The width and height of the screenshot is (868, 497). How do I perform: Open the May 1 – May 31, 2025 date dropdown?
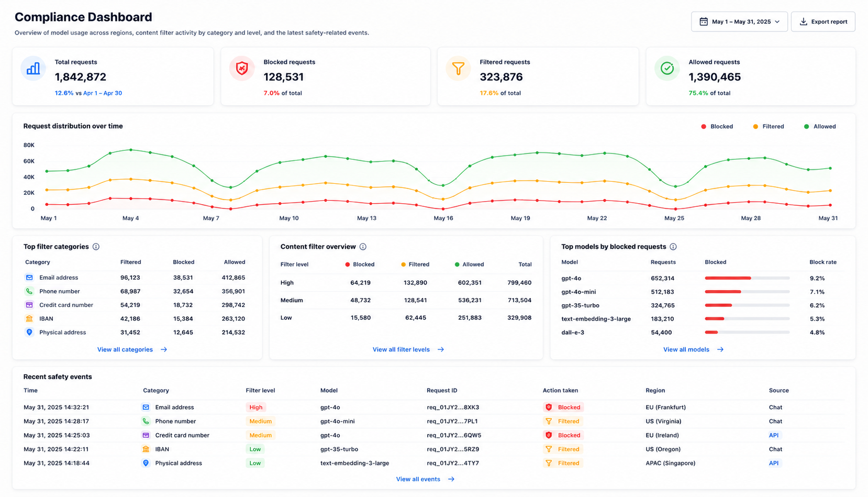pos(739,21)
